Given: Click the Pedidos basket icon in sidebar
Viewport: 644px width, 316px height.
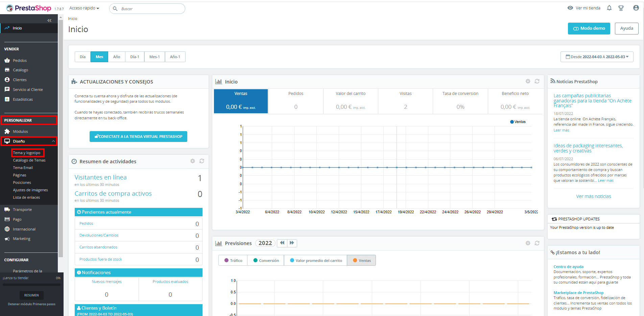Looking at the screenshot, I should 7,60.
